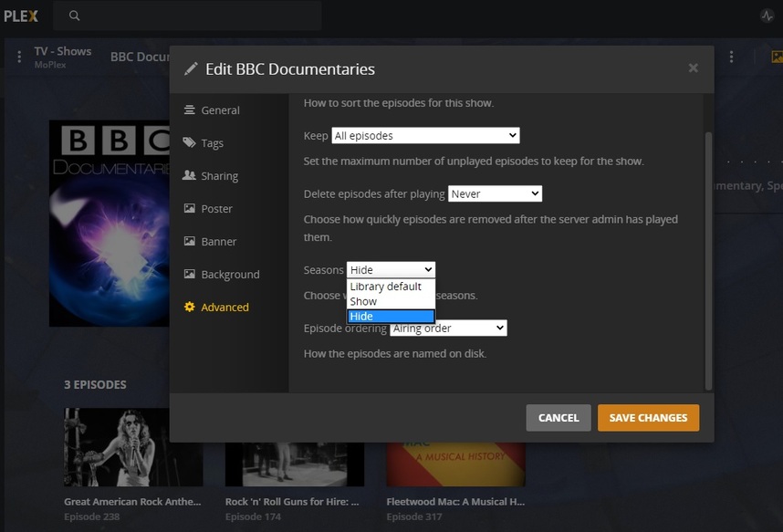
Task: Click the Great American Rock Anthe... episode title
Action: point(132,502)
